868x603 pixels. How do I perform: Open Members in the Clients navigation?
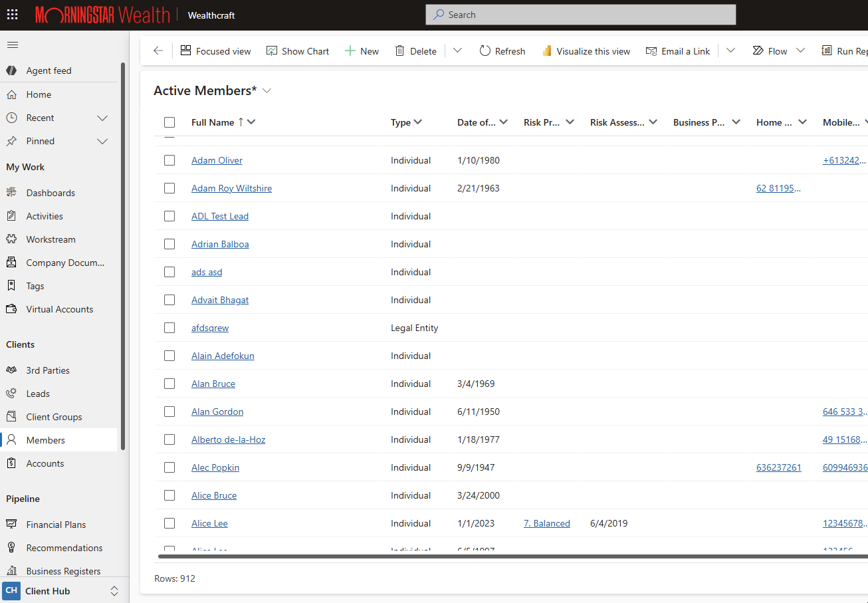tap(58, 440)
